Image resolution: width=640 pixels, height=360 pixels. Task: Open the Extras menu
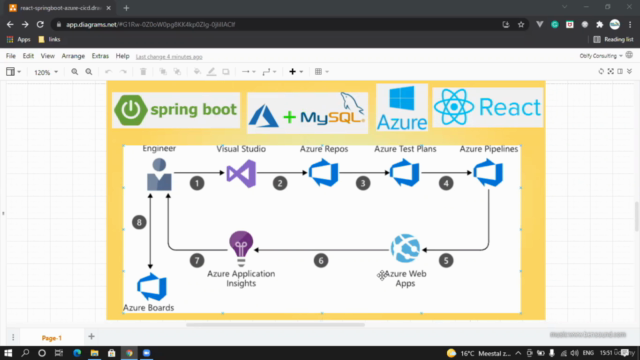click(x=100, y=56)
